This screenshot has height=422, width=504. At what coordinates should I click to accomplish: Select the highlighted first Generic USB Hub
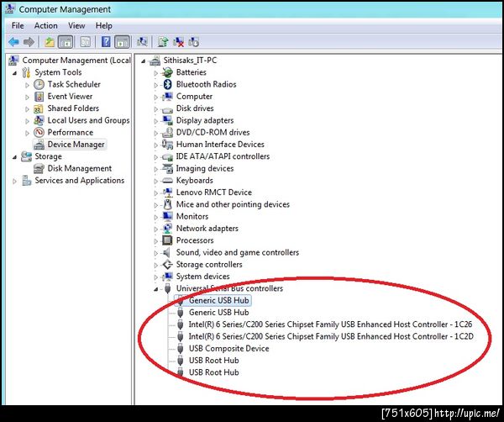[219, 300]
